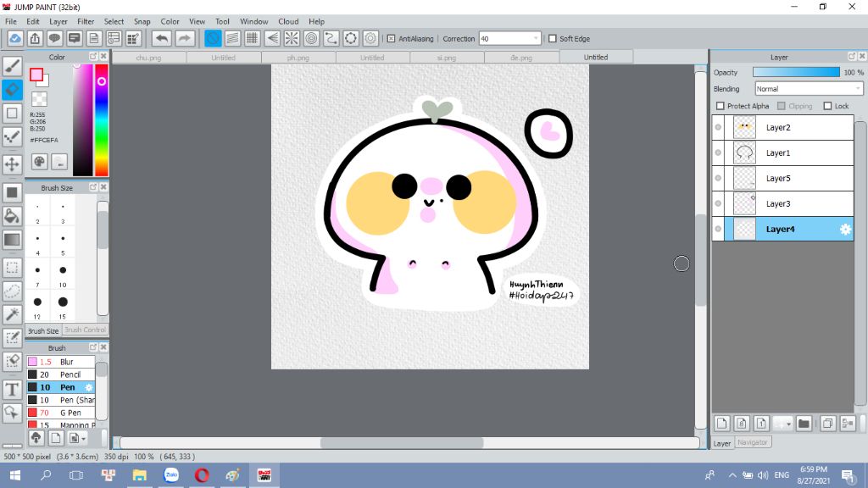Hide Layer1 using its visibility dot
Screen dimensions: 868x488
coord(719,152)
